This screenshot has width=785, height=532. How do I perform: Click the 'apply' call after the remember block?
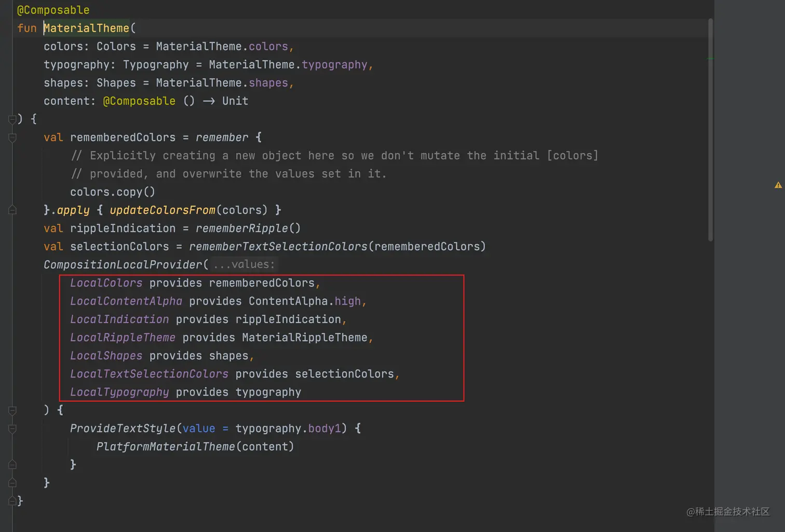click(x=73, y=210)
